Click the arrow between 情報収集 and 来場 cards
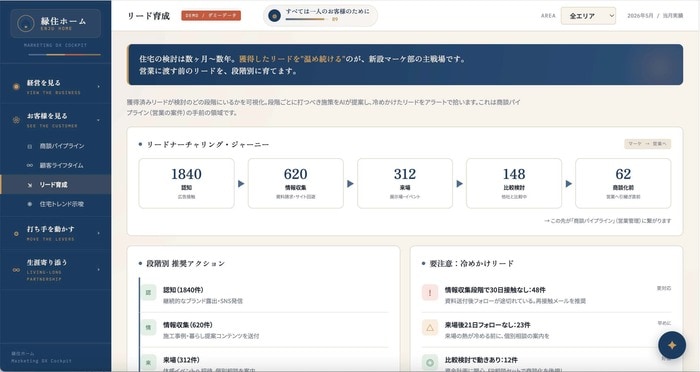 coord(350,184)
